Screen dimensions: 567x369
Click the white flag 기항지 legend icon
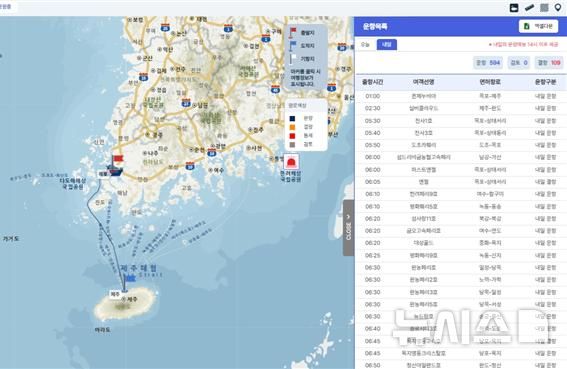pyautogui.click(x=293, y=59)
